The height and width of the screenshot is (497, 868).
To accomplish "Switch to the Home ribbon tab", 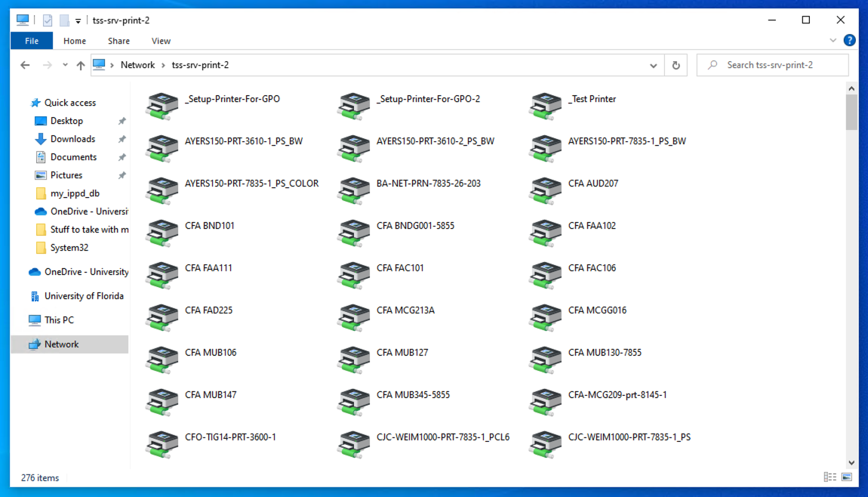I will 75,41.
